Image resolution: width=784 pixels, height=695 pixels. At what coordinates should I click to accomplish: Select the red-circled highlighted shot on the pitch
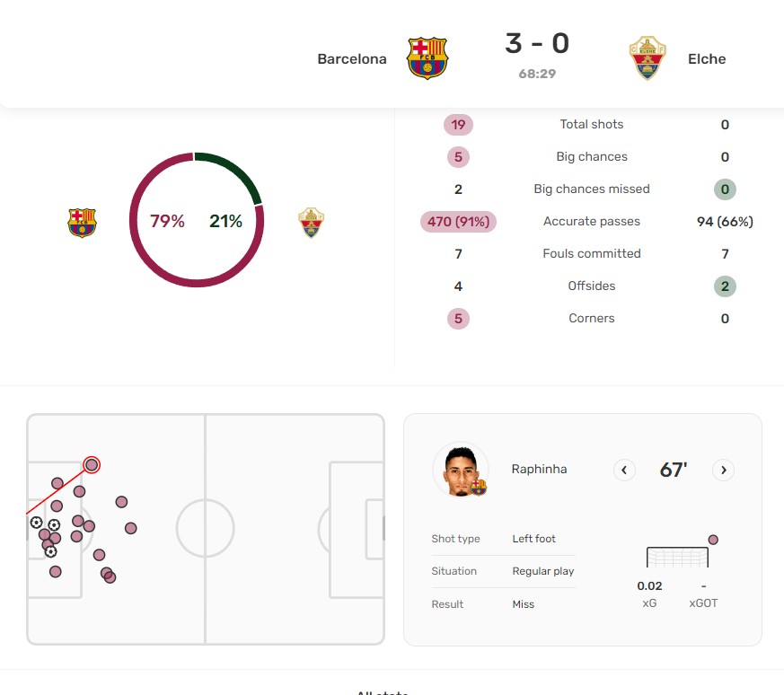[92, 464]
